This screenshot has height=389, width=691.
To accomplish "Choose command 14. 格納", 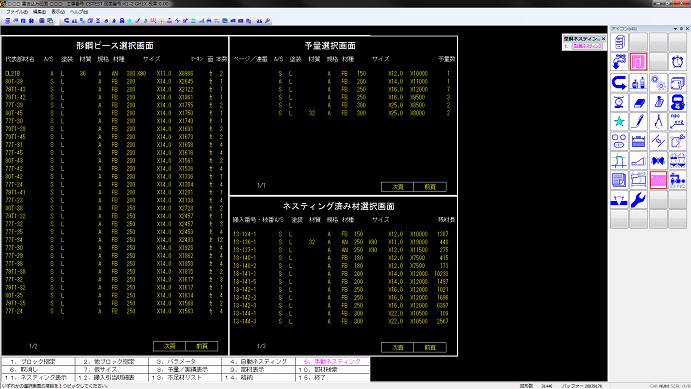I will point(258,378).
